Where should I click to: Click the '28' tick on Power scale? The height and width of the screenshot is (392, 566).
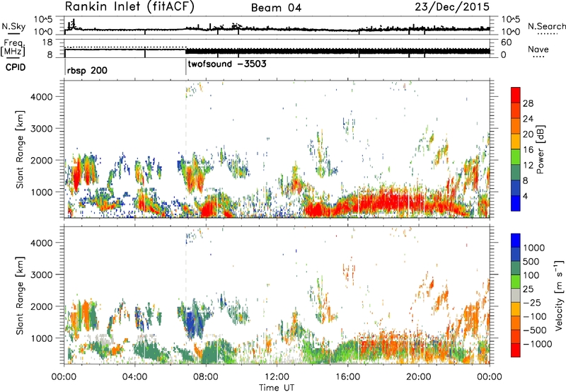(x=528, y=103)
